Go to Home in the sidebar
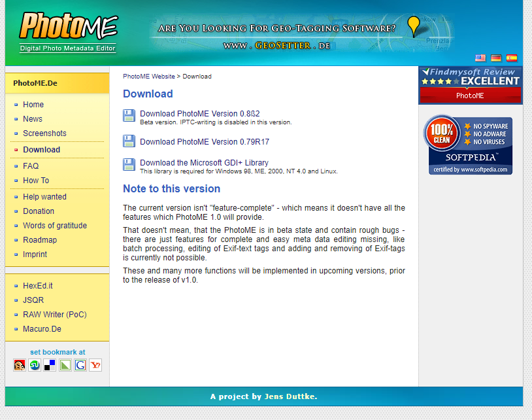This screenshot has height=420, width=532. 33,105
